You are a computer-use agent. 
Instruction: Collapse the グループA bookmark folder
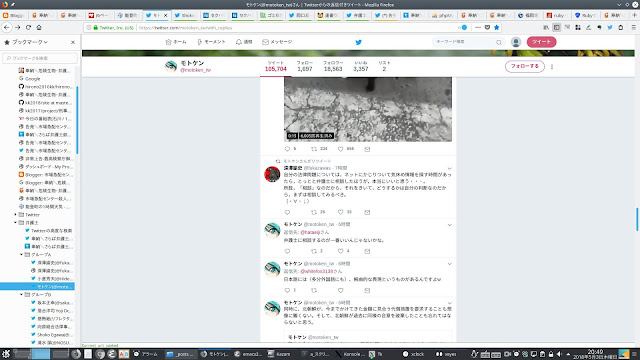pos(21,255)
